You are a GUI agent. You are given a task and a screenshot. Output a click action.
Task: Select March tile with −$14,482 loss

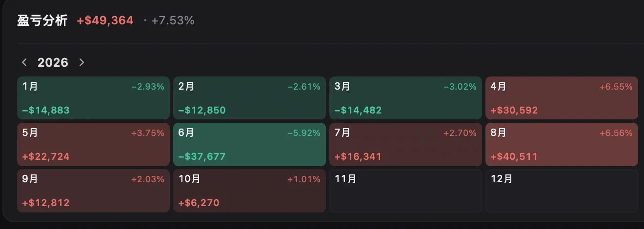(405, 98)
